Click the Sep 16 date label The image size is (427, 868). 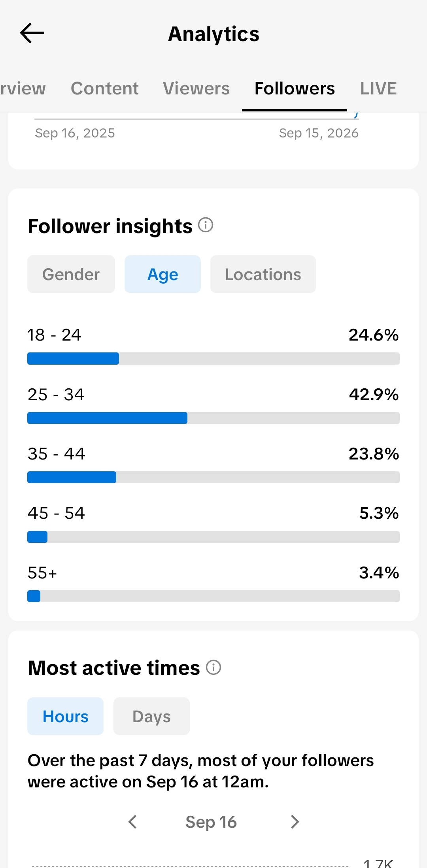211,822
